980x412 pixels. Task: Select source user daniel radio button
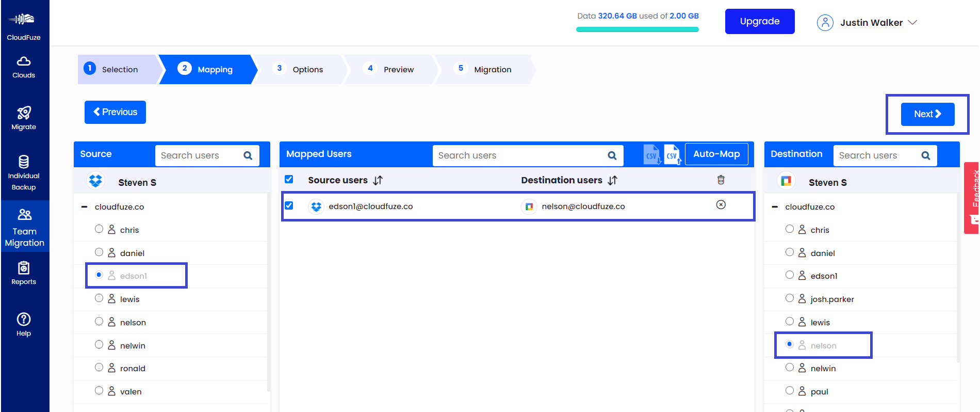tap(99, 252)
